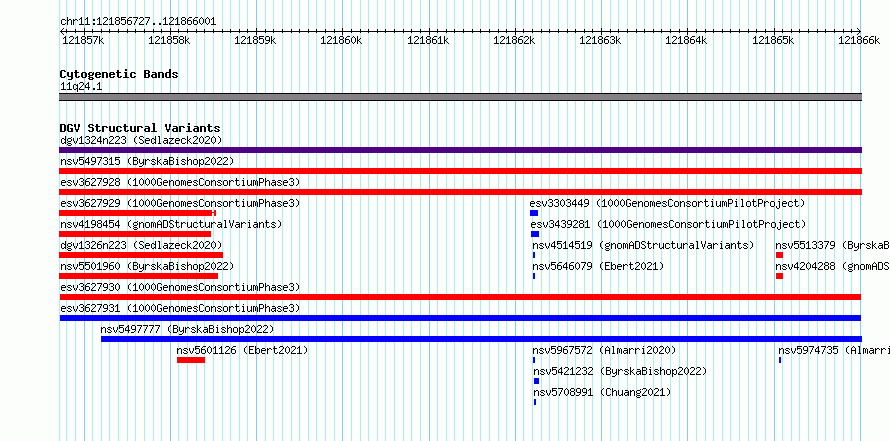Click the 121860k ruler position
Screen dimensions: 890x441
(342, 40)
